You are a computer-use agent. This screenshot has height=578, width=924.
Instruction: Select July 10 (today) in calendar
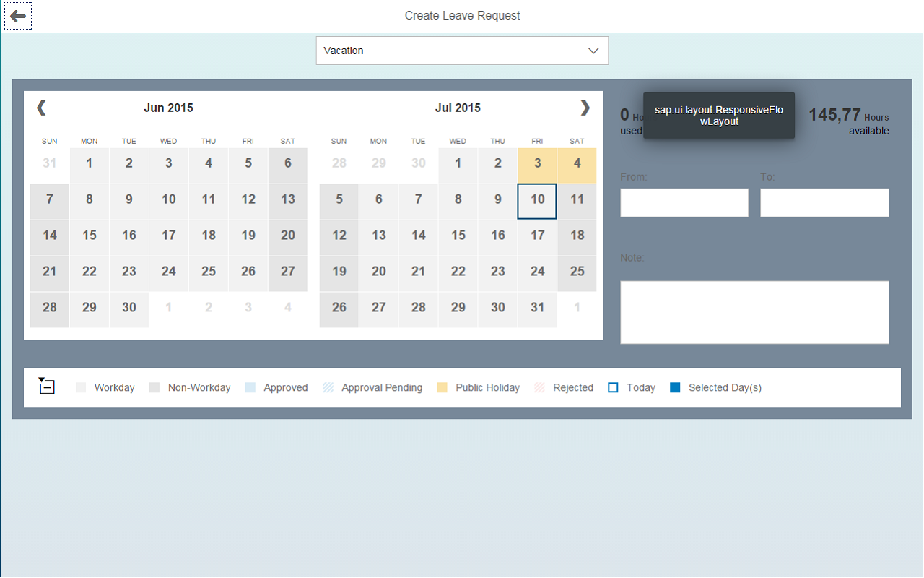[x=537, y=201]
